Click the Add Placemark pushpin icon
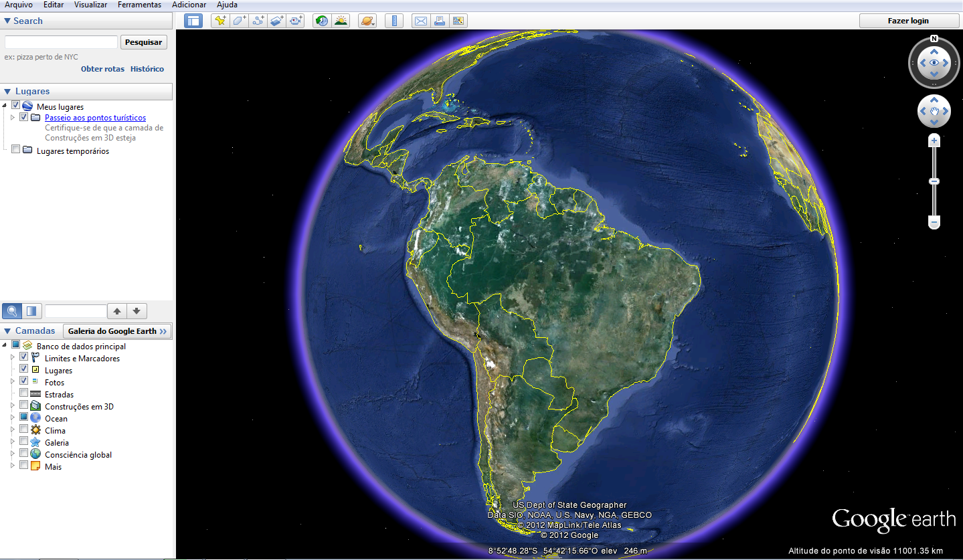Image resolution: width=963 pixels, height=560 pixels. pyautogui.click(x=220, y=21)
